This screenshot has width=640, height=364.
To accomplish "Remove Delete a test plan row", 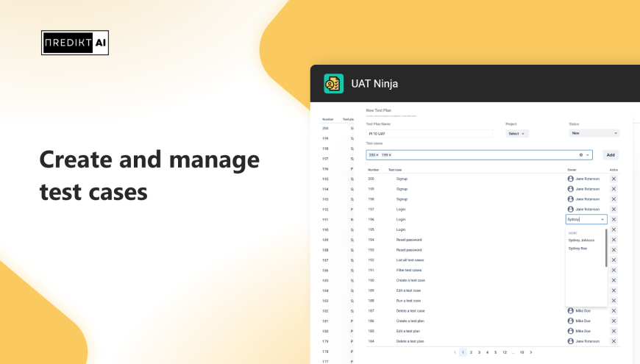I will point(614,341).
